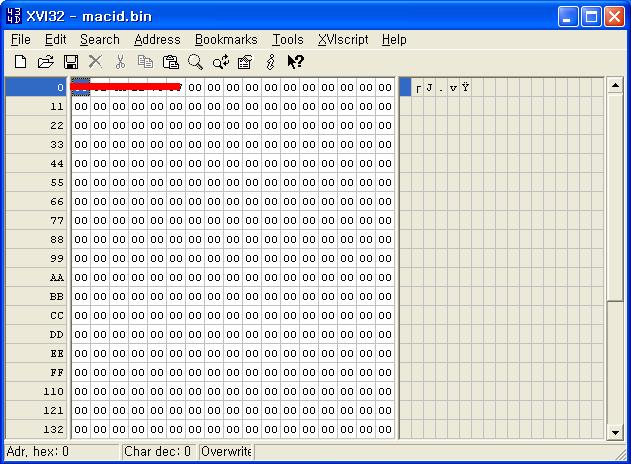631x464 pixels.
Task: Click the scrollbar up arrow
Action: point(615,85)
